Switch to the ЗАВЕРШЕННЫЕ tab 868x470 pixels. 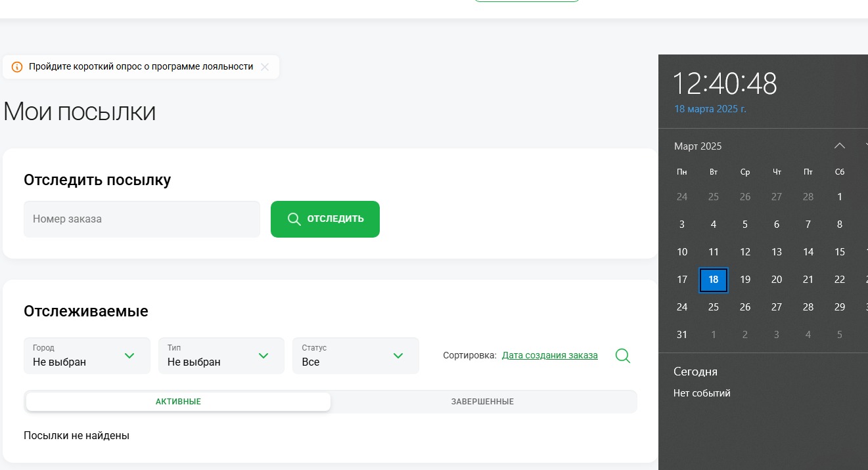pos(482,402)
